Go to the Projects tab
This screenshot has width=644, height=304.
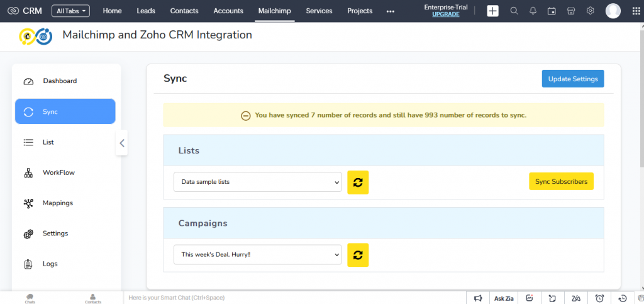(x=360, y=11)
